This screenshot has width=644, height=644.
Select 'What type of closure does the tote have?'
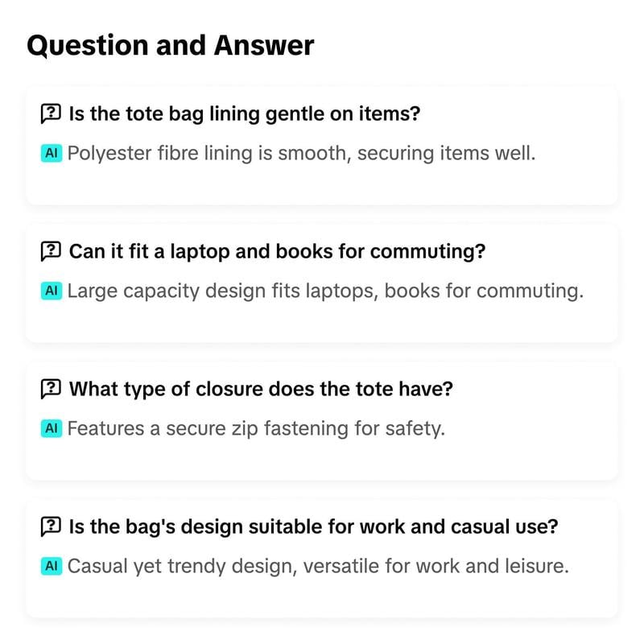(x=261, y=389)
